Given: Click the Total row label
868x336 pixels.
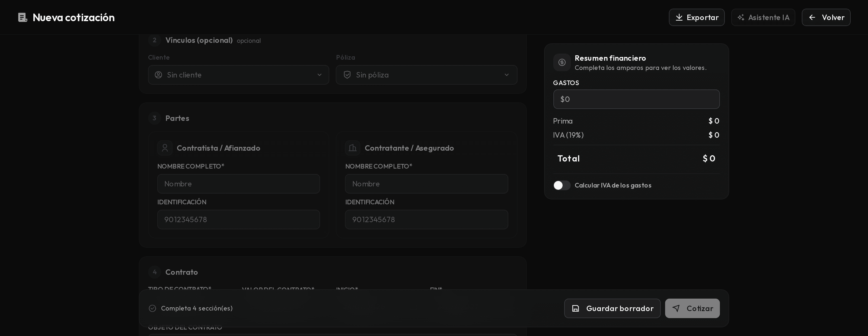Looking at the screenshot, I should click(x=569, y=159).
